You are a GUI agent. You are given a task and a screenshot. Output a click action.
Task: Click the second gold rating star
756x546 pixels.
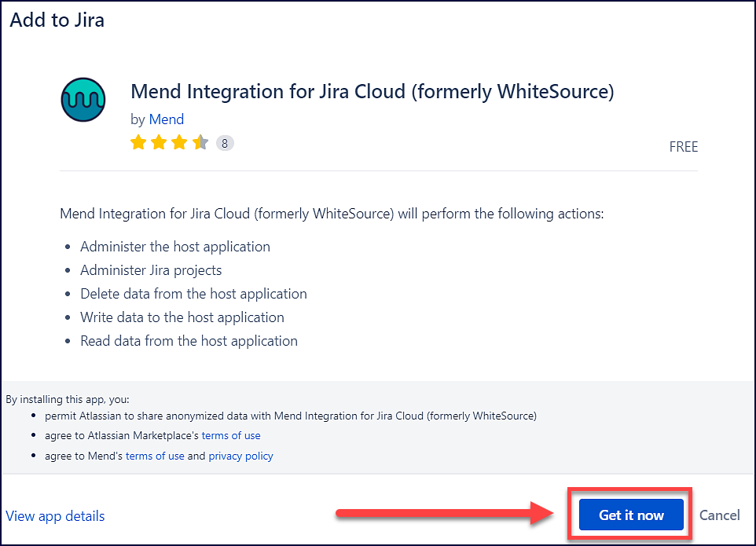159,143
